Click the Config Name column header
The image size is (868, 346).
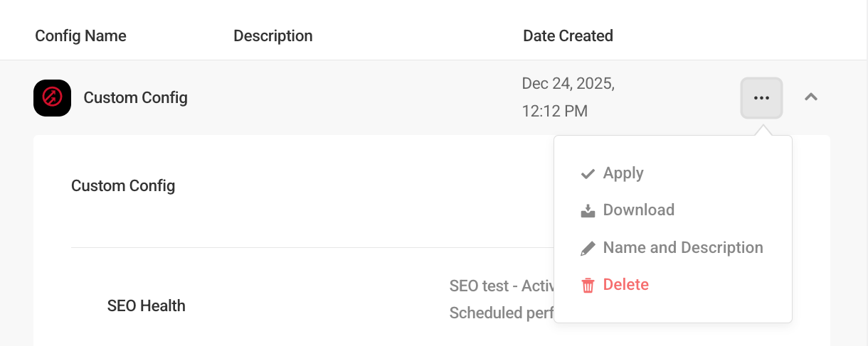[x=80, y=36]
